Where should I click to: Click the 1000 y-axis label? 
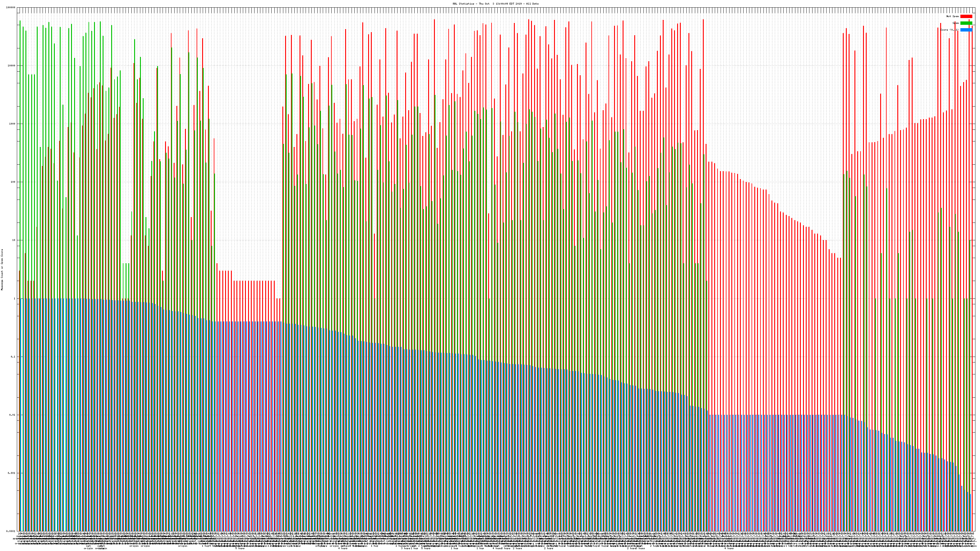tap(13, 124)
